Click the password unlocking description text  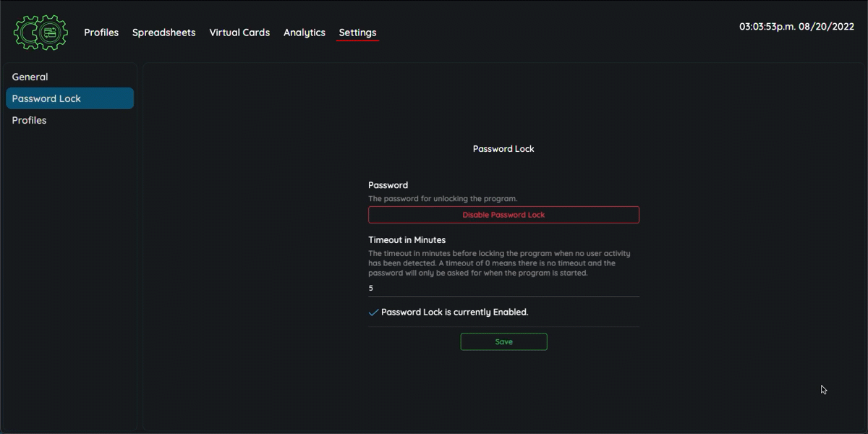[x=443, y=199]
